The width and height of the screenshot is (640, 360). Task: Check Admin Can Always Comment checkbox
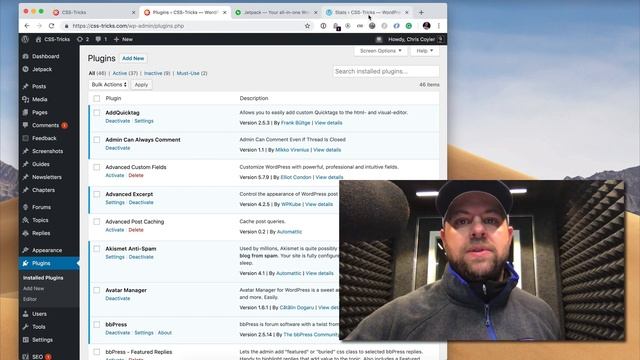[97, 140]
